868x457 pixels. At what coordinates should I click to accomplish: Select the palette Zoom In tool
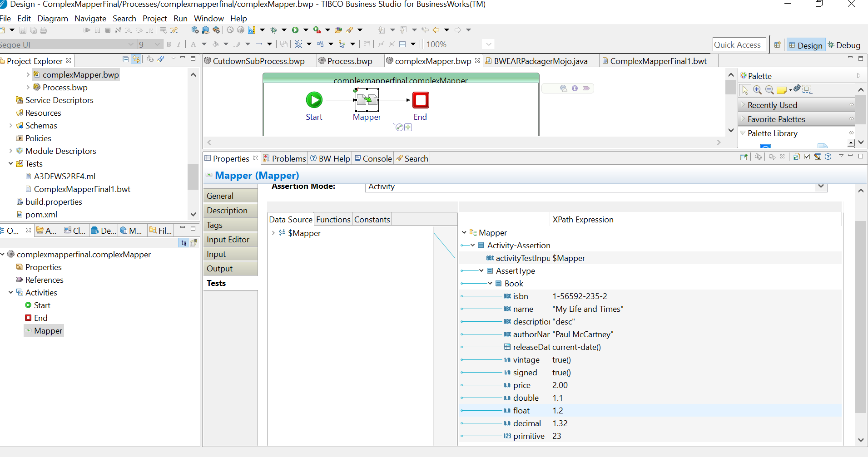[x=757, y=90]
